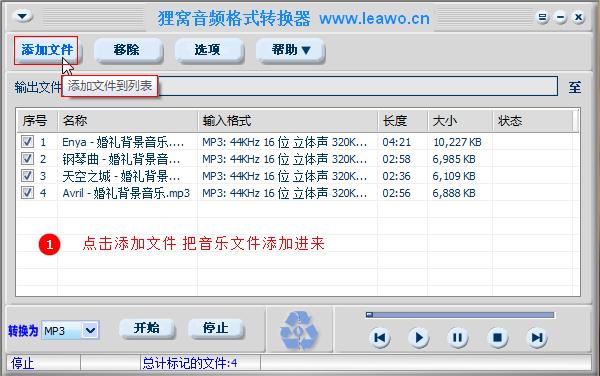Switch to compact mode via title bar icon

pos(542,17)
